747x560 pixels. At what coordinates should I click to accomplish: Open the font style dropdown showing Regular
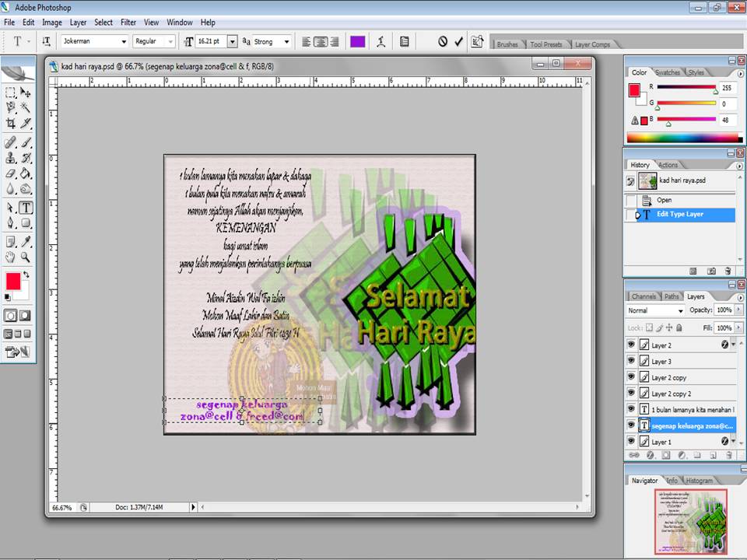pos(170,42)
